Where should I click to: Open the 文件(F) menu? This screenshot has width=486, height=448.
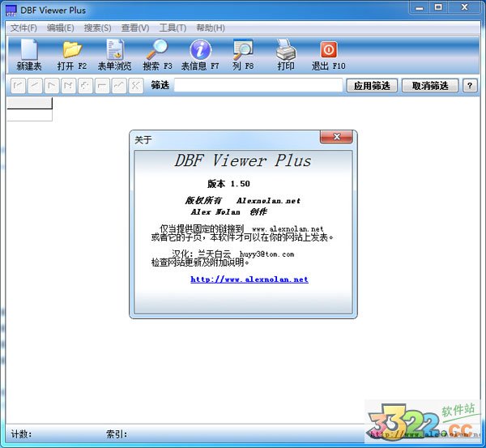coord(23,28)
